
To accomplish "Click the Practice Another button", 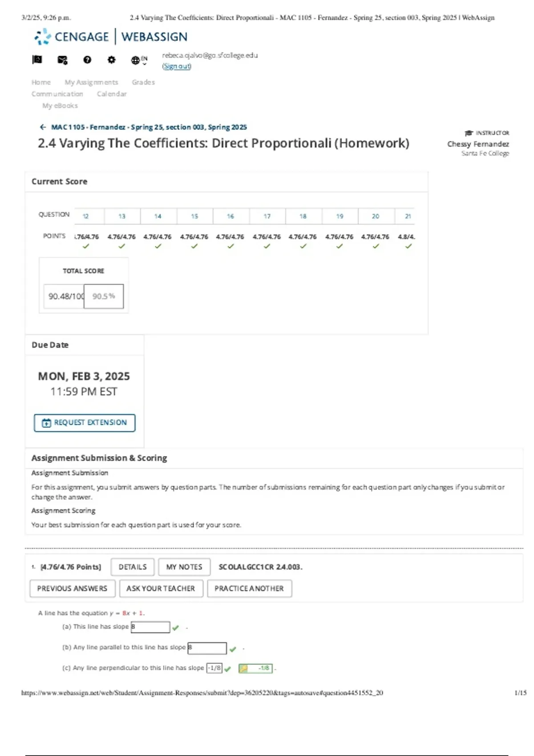I will (249, 588).
